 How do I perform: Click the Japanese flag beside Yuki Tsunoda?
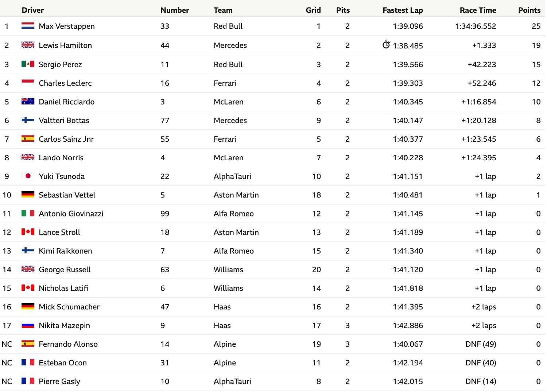tap(28, 176)
